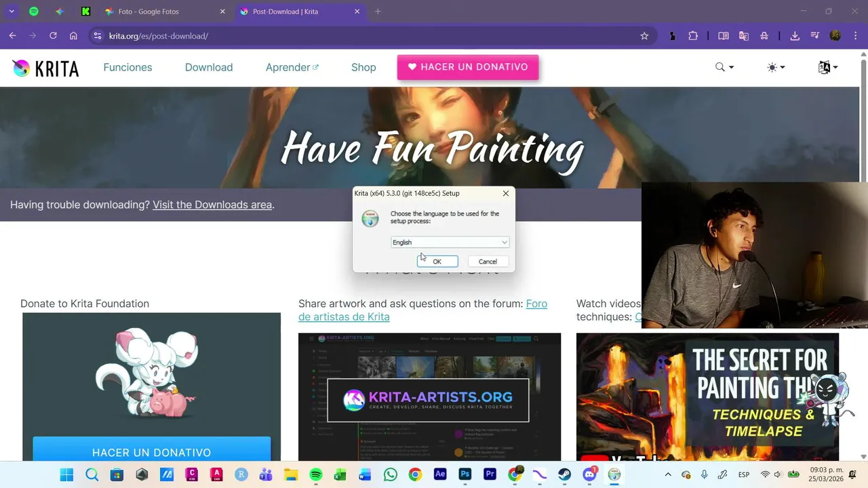Open the media controls toolbar icon
This screenshot has width=868, height=488.
[x=815, y=36]
